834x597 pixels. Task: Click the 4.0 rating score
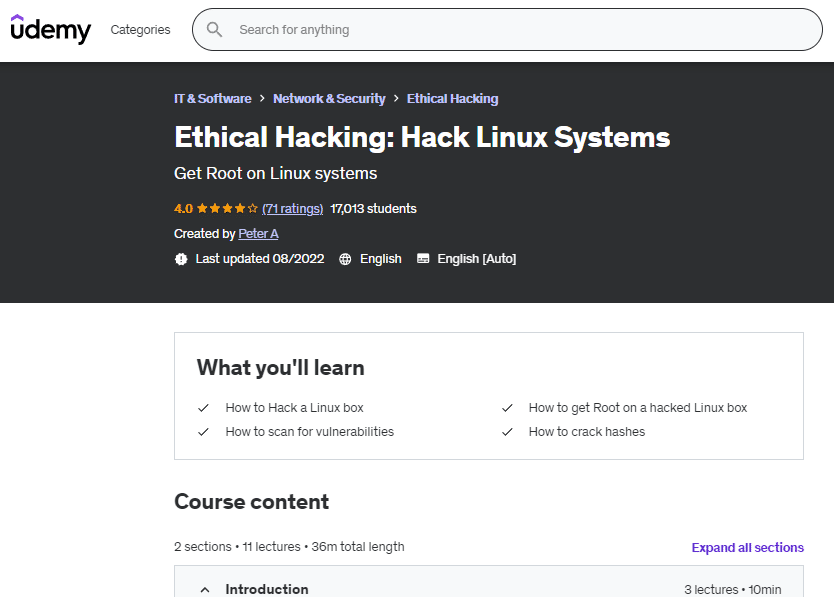tap(183, 209)
